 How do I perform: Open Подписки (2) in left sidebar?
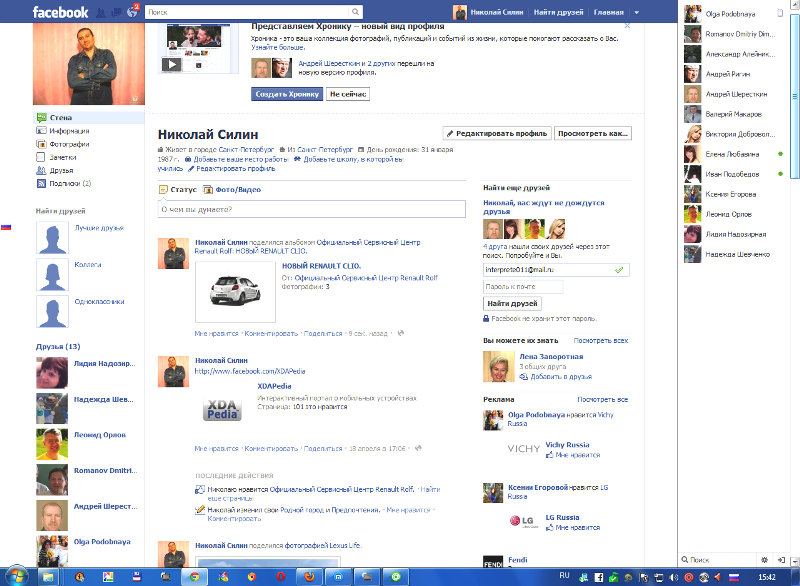(x=70, y=184)
